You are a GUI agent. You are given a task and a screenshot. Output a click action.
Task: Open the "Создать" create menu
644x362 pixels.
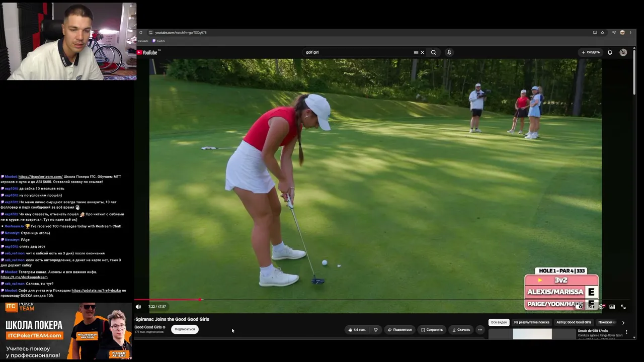(591, 52)
